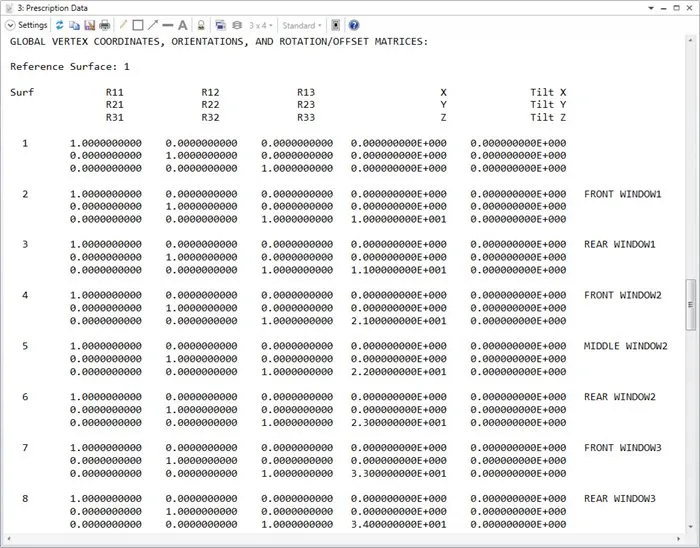Open the help icon
This screenshot has height=548, width=700.
(354, 25)
